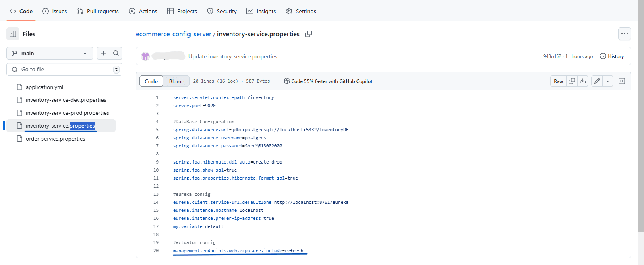
Task: Copy file path icon next to filename
Action: (x=309, y=34)
